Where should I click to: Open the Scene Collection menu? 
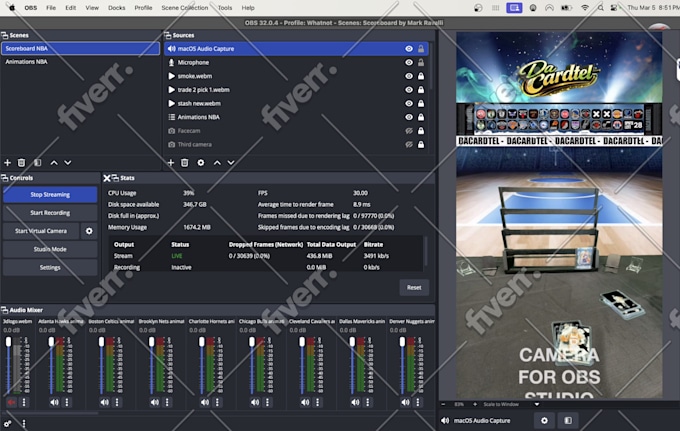pos(185,8)
